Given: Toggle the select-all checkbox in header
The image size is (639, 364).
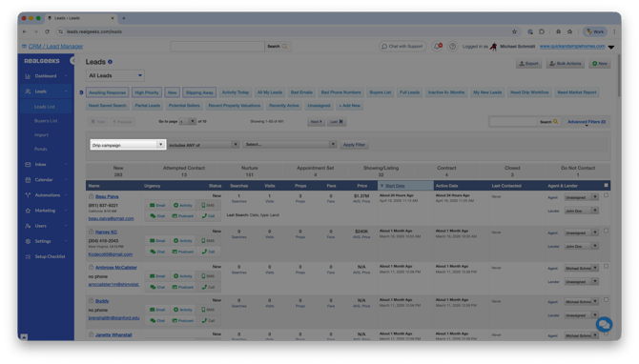Looking at the screenshot, I should [x=606, y=185].
